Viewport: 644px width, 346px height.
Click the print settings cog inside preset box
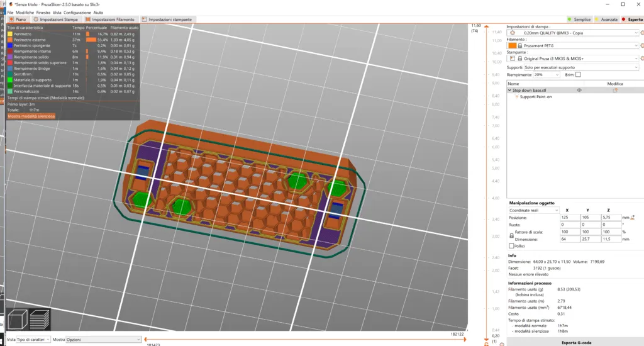pos(513,33)
